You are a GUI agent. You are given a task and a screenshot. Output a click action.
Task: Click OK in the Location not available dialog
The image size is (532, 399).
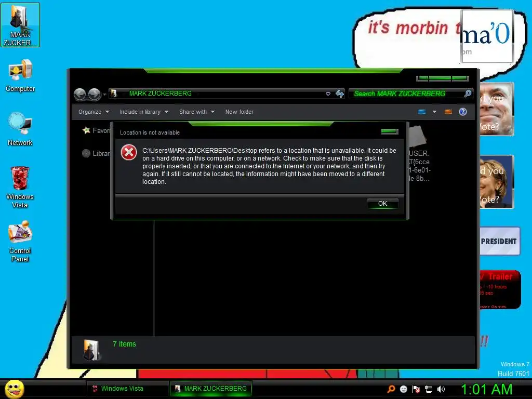click(383, 204)
